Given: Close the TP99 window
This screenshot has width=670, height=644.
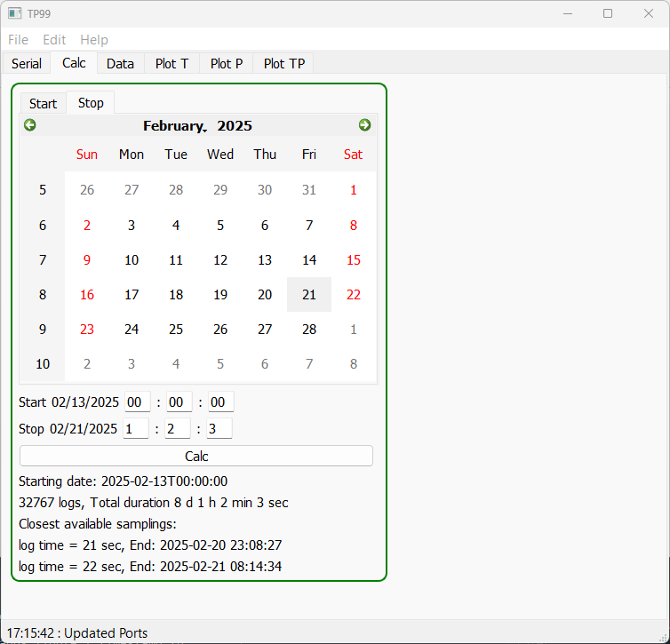Looking at the screenshot, I should coord(648,13).
